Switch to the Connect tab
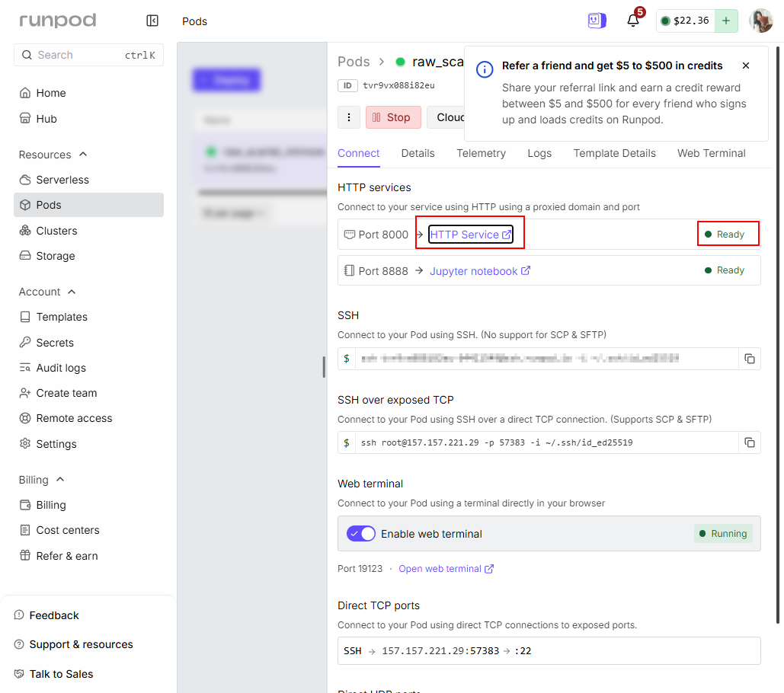The image size is (784, 693). coord(359,153)
